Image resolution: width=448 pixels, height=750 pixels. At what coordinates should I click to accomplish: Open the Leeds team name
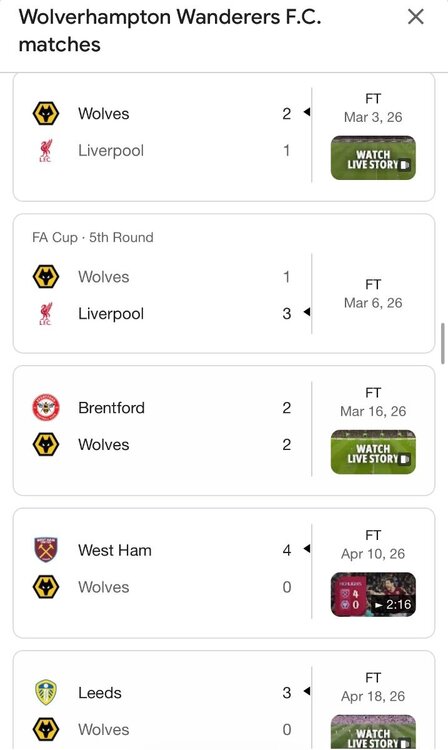tap(100, 693)
